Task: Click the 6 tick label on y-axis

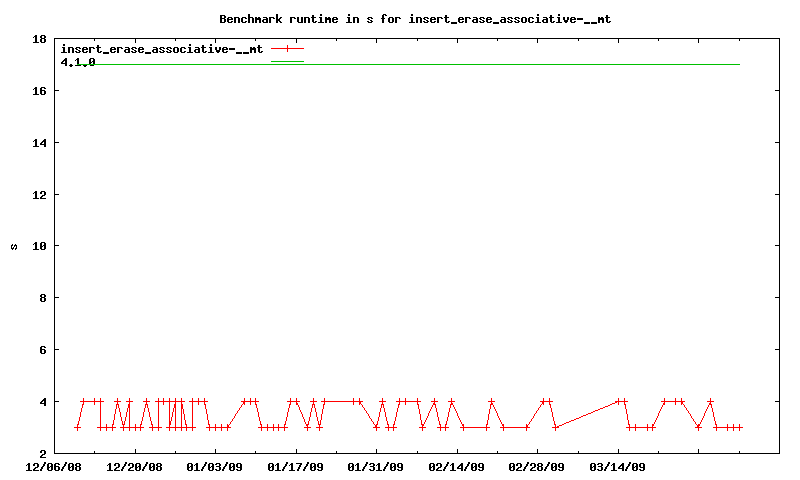Action: click(42, 349)
